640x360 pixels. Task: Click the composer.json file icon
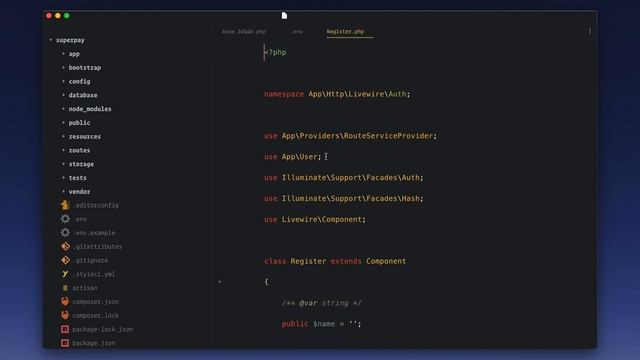[65, 301]
